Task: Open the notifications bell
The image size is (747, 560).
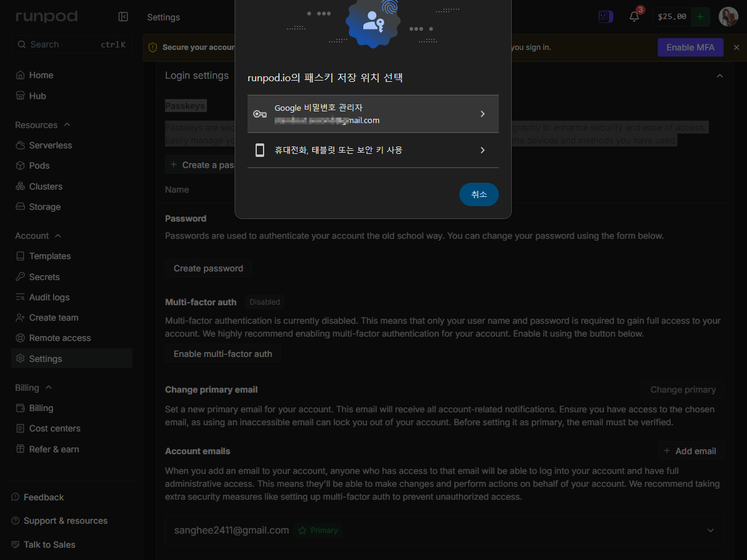Action: tap(634, 17)
